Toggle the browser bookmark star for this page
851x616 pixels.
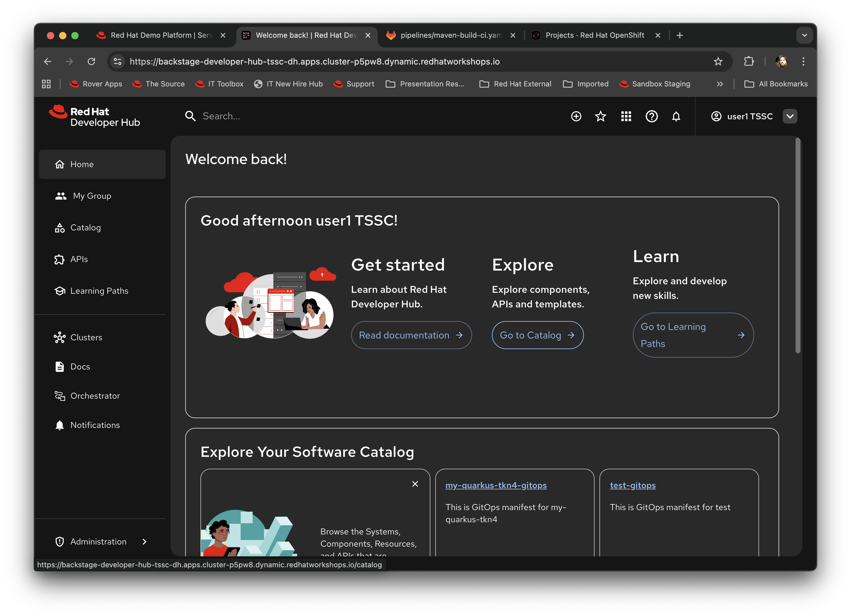[718, 61]
